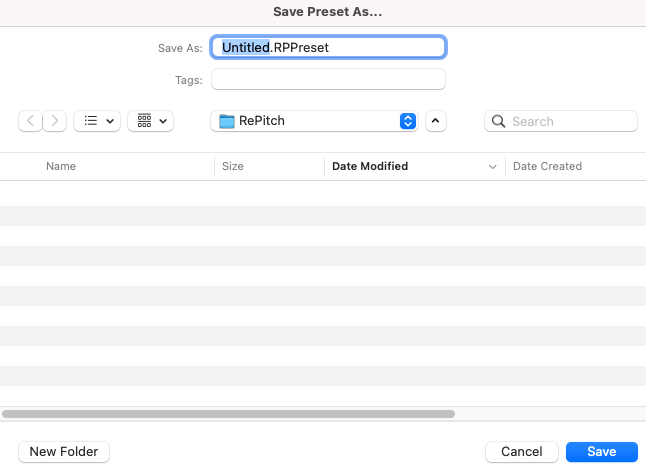This screenshot has height=472, width=646.
Task: Open the icon grid grouping menu
Action: [151, 121]
